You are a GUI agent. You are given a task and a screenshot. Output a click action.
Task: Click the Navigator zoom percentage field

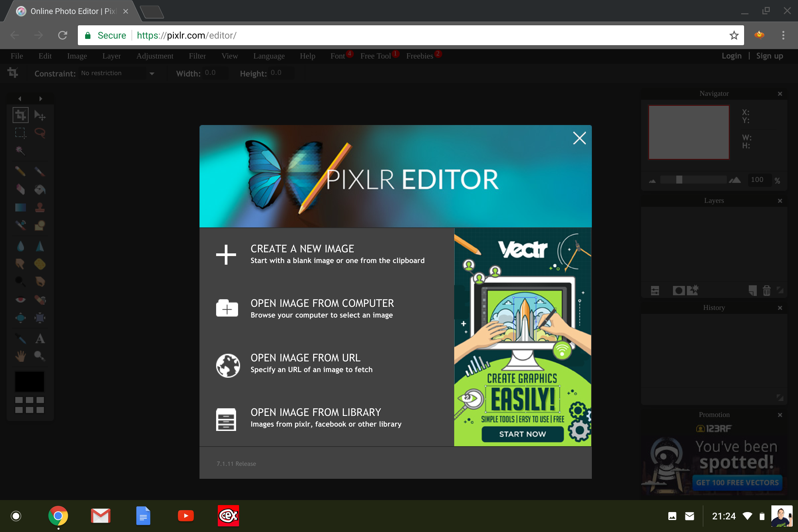759,180
